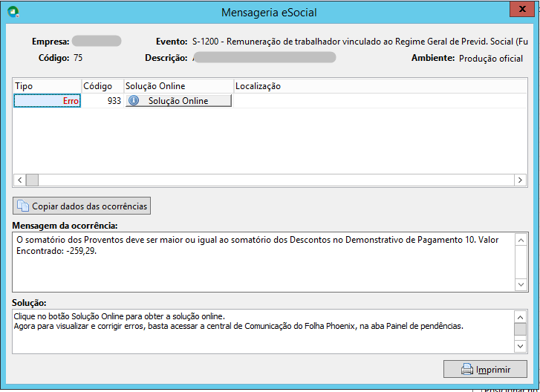Select the red Erro cell in the Tipo column
Screen dimensions: 540x392
pyautogui.click(x=48, y=100)
